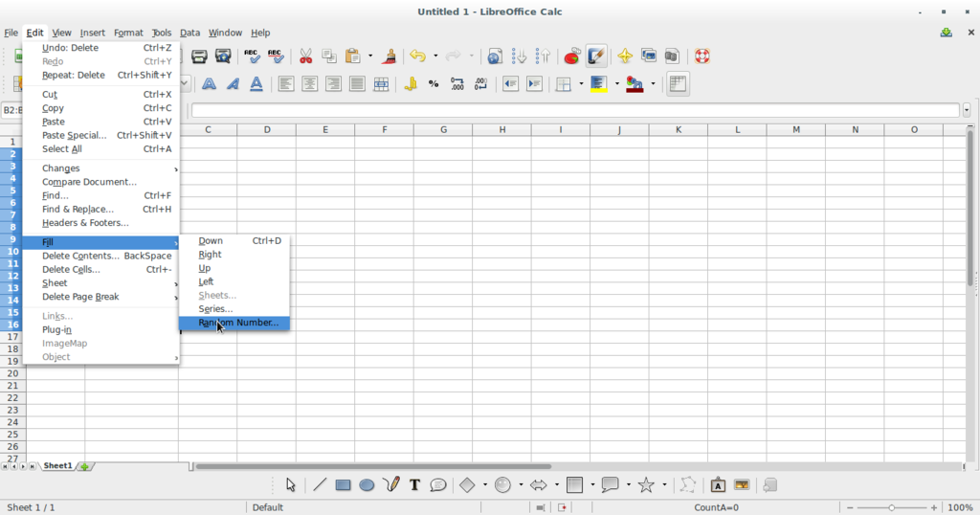Merge and center cells icon
Image resolution: width=980 pixels, height=515 pixels.
[x=381, y=83]
